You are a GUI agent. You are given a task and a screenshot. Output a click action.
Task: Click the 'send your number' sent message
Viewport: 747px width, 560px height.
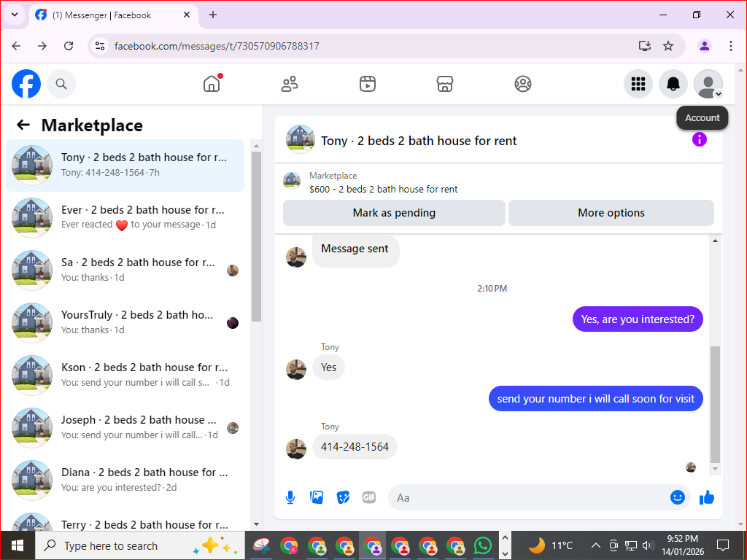[595, 399]
